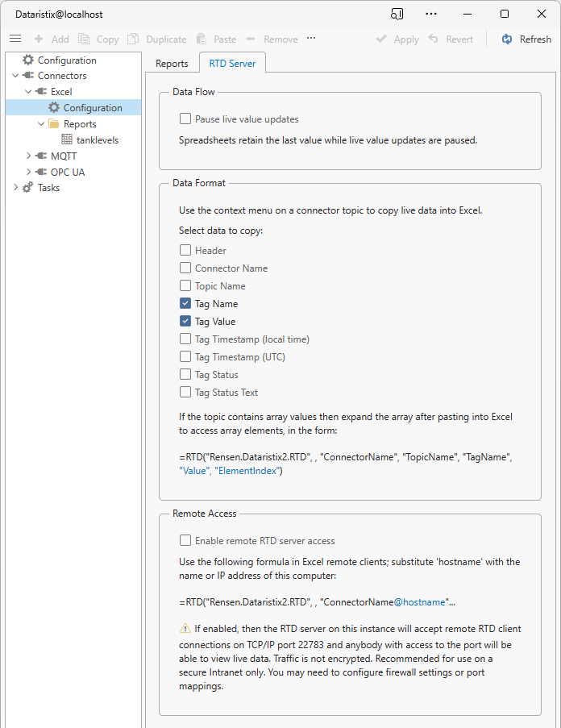The width and height of the screenshot is (561, 728).
Task: Expand the MQTT tree node
Action: 28,156
